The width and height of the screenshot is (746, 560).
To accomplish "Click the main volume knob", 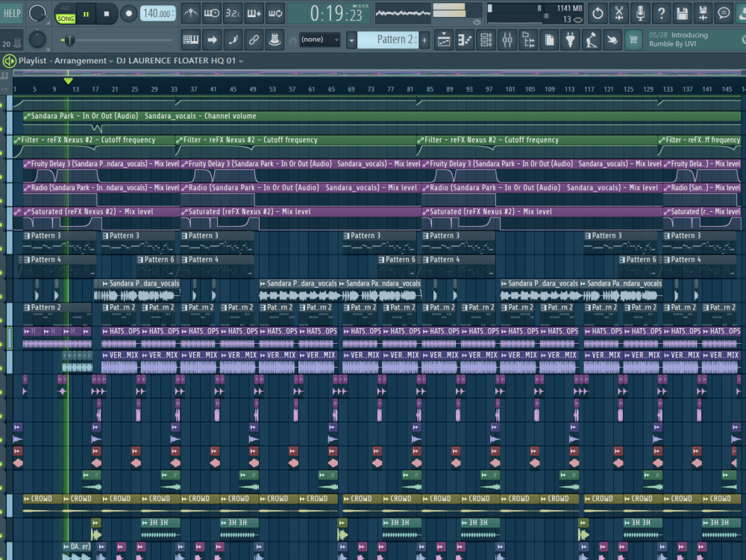I will (x=37, y=13).
